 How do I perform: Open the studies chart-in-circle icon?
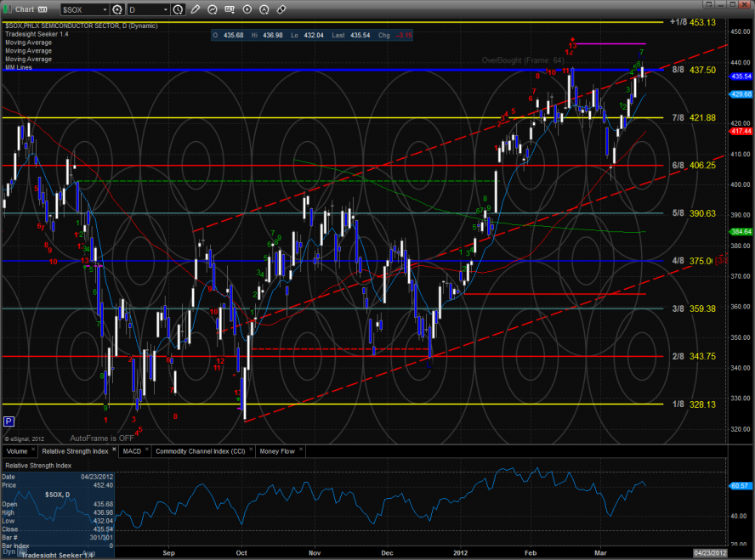tap(213, 9)
